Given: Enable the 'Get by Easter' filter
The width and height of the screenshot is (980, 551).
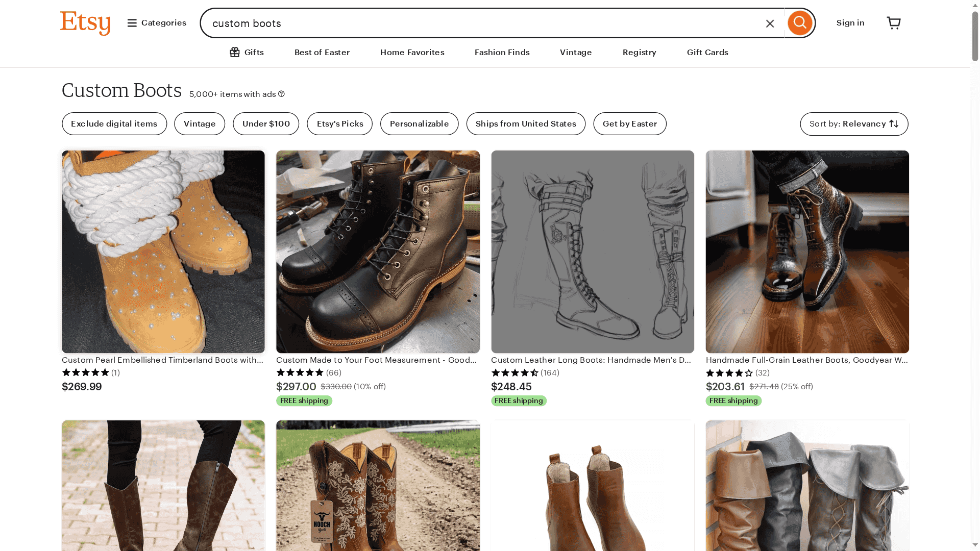Looking at the screenshot, I should click(629, 123).
